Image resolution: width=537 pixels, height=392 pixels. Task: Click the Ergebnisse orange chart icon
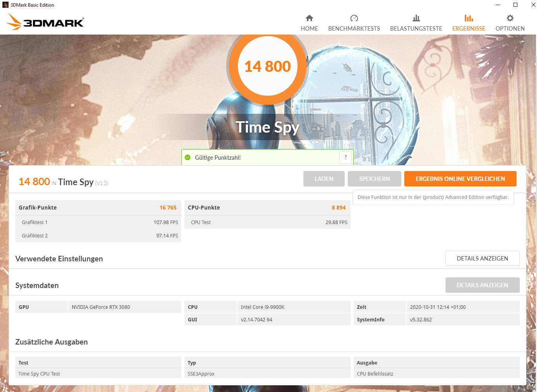point(469,18)
